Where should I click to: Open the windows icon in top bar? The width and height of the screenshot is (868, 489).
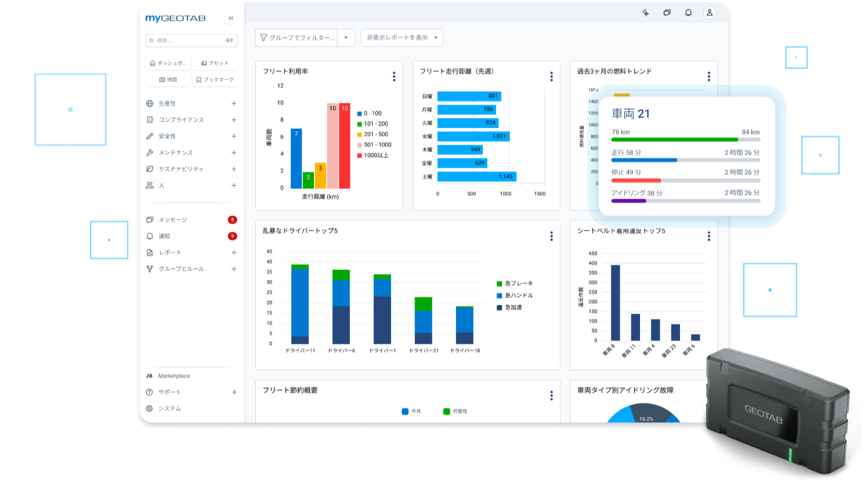667,13
